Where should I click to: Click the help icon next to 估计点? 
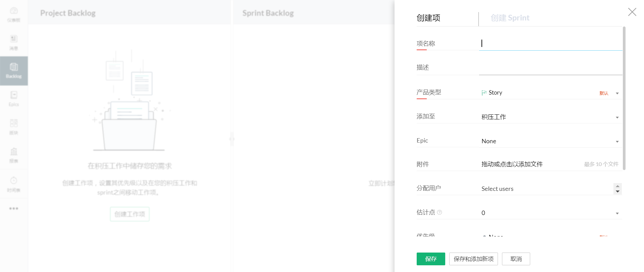click(440, 212)
